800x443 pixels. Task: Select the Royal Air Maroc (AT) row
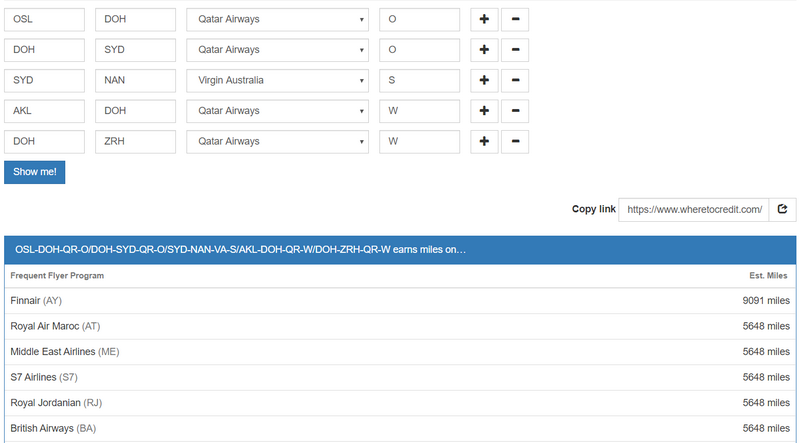(x=400, y=326)
